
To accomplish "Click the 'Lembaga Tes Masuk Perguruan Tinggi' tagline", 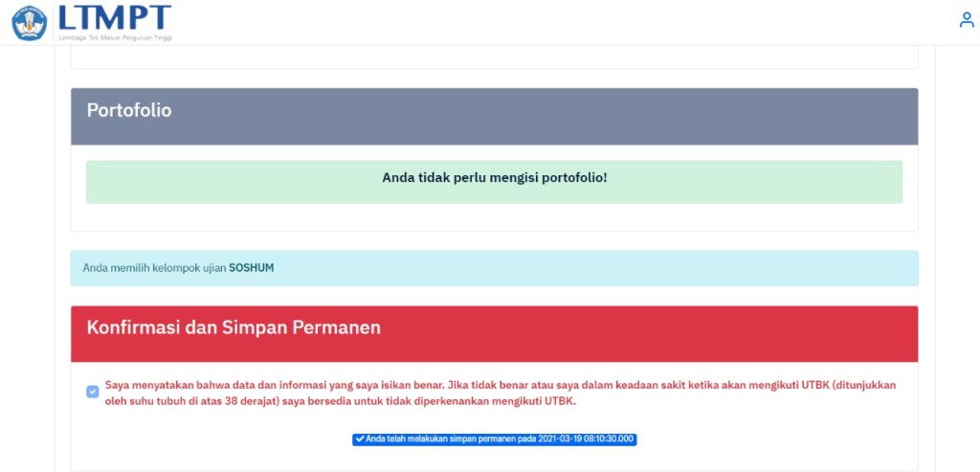I will [x=115, y=38].
